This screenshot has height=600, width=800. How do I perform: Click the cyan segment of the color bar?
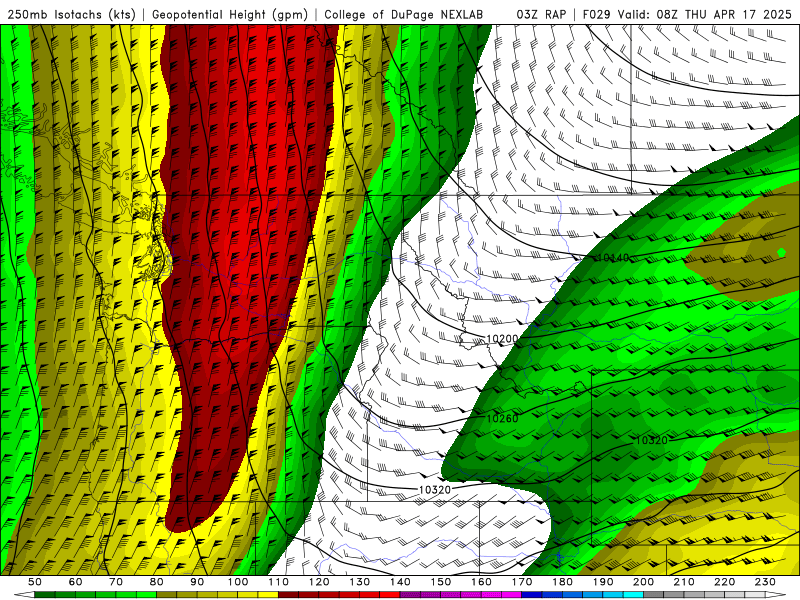coord(633,595)
